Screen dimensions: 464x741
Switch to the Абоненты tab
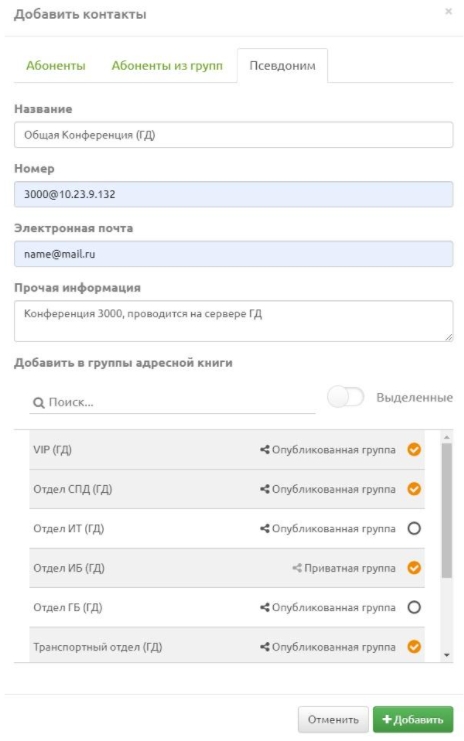coord(56,65)
